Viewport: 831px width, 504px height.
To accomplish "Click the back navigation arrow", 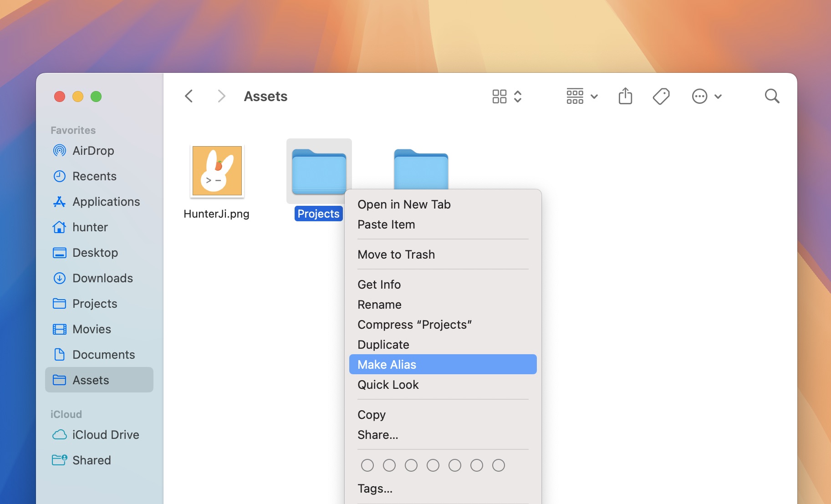I will 189,96.
